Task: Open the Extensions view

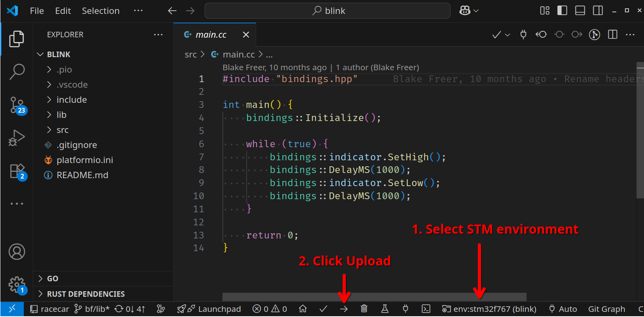Action: click(x=17, y=171)
